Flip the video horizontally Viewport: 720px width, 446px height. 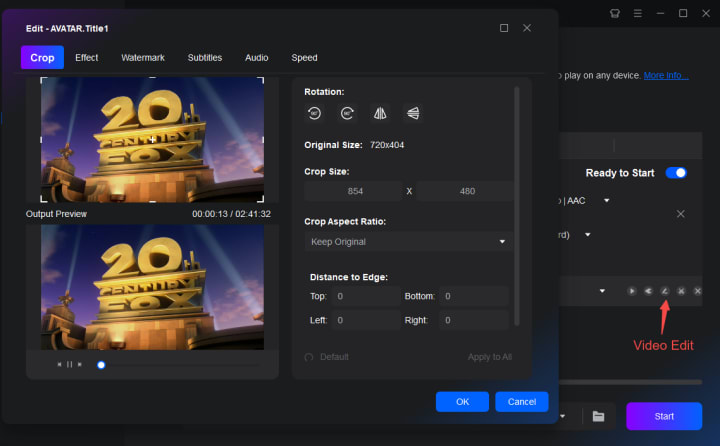coord(379,114)
